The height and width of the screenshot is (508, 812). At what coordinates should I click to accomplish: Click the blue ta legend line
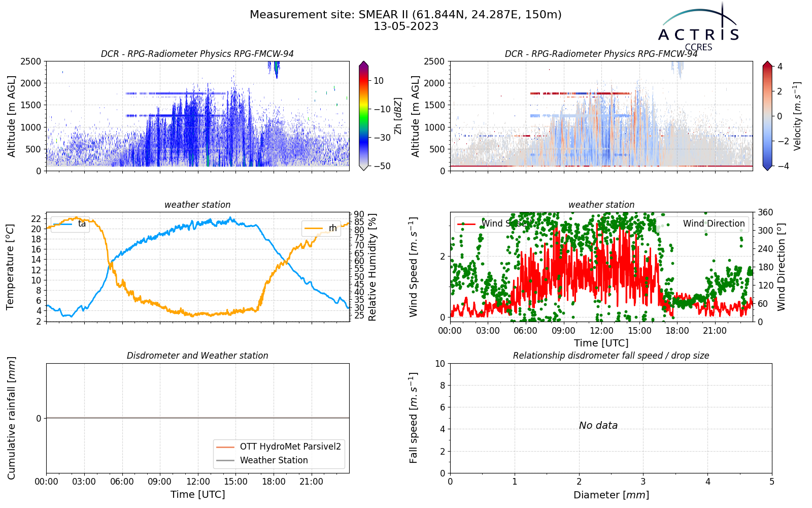[63, 224]
